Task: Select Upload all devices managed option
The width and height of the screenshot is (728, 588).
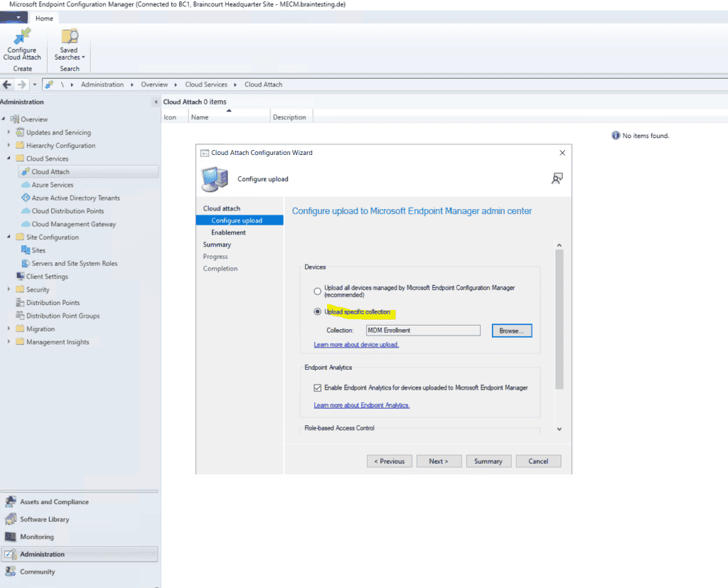Action: point(317,291)
